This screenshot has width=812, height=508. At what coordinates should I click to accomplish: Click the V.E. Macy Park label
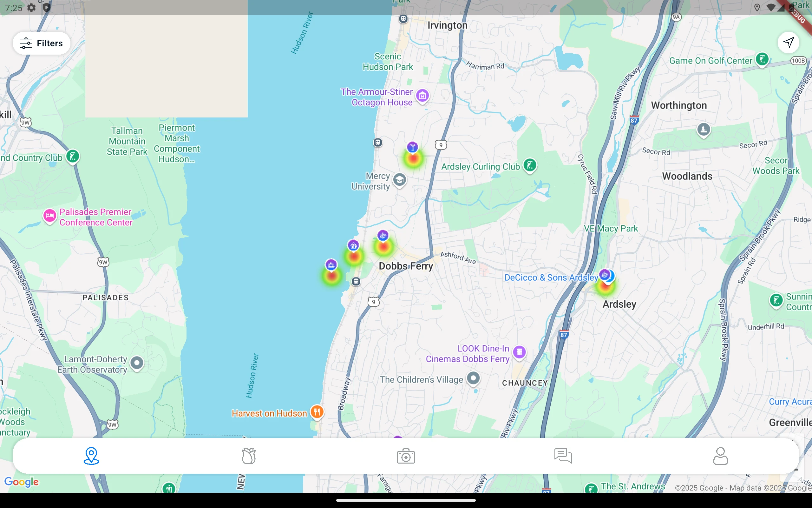[611, 229]
